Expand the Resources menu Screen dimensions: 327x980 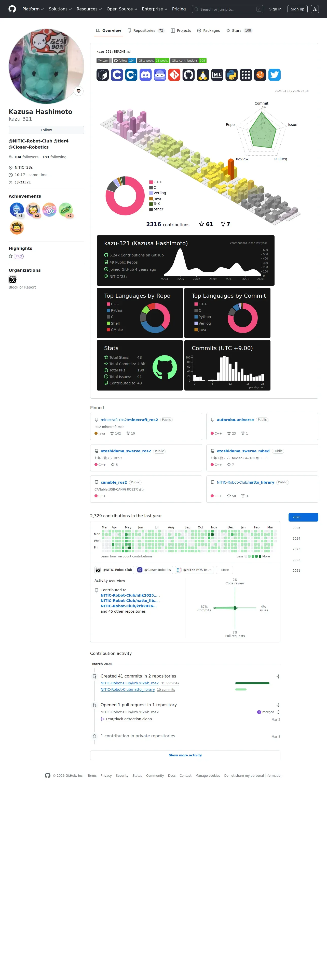point(89,9)
